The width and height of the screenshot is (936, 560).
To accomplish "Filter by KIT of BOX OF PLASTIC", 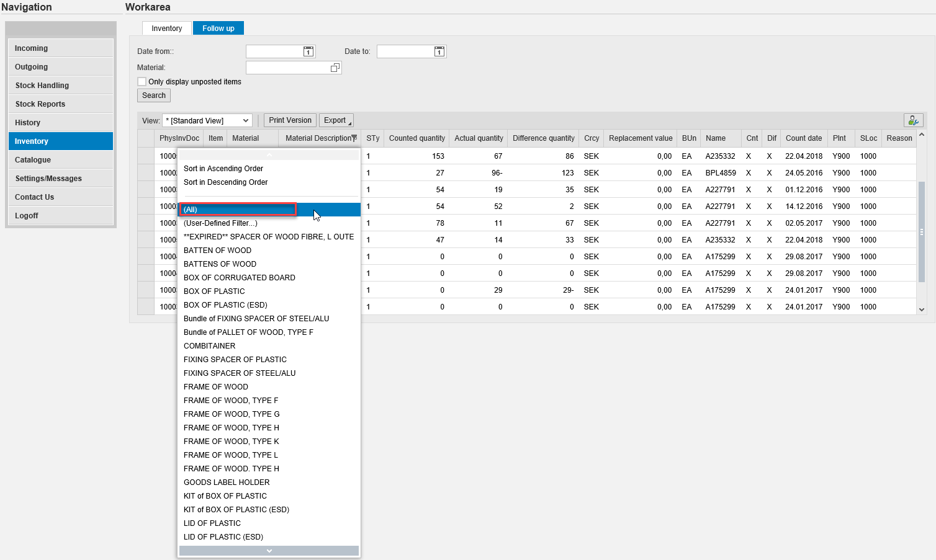I will pos(269,496).
